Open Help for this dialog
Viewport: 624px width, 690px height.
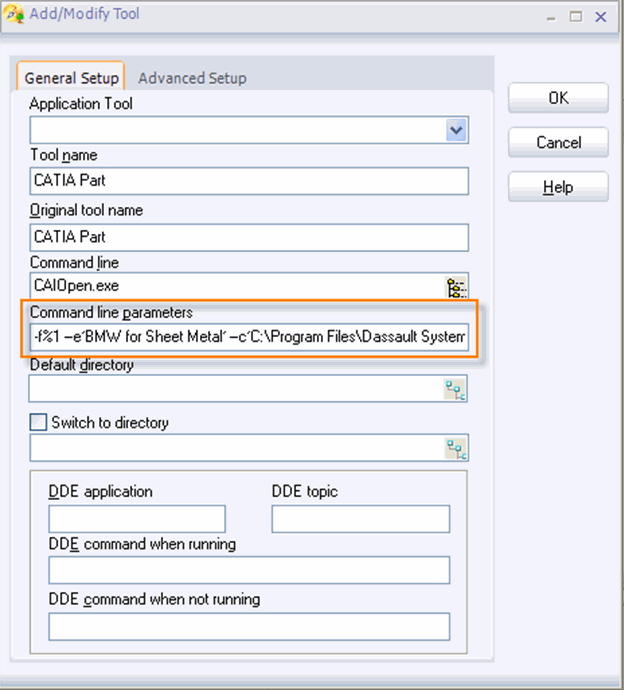point(558,187)
